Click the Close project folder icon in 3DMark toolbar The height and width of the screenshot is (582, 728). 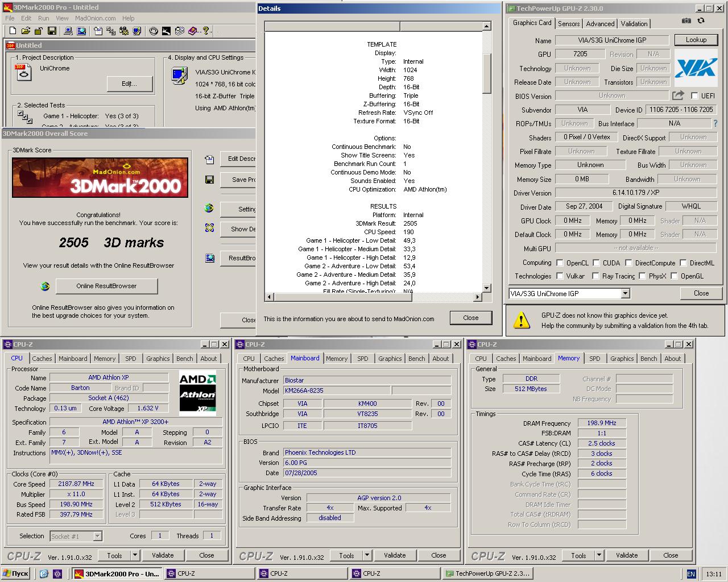tap(39, 31)
